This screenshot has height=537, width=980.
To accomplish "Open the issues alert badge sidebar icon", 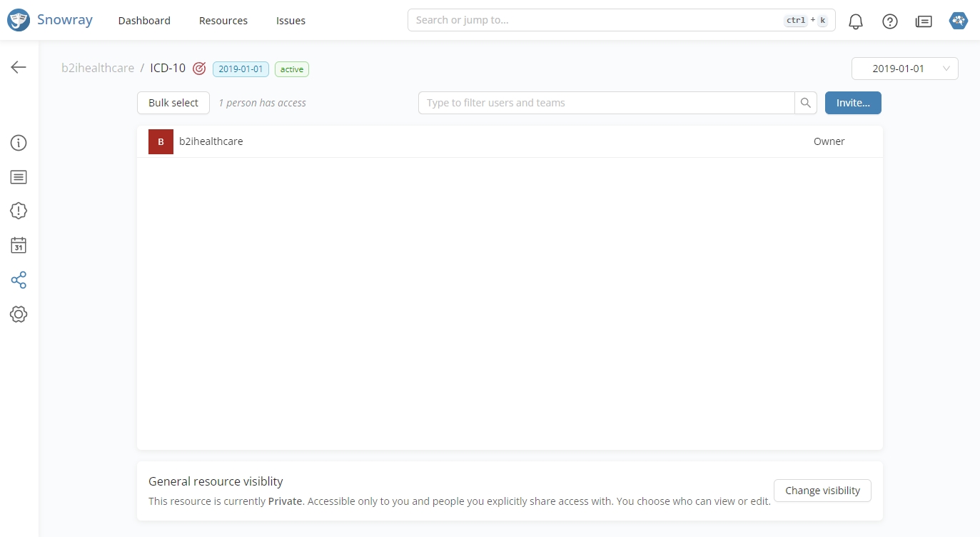I will (19, 211).
